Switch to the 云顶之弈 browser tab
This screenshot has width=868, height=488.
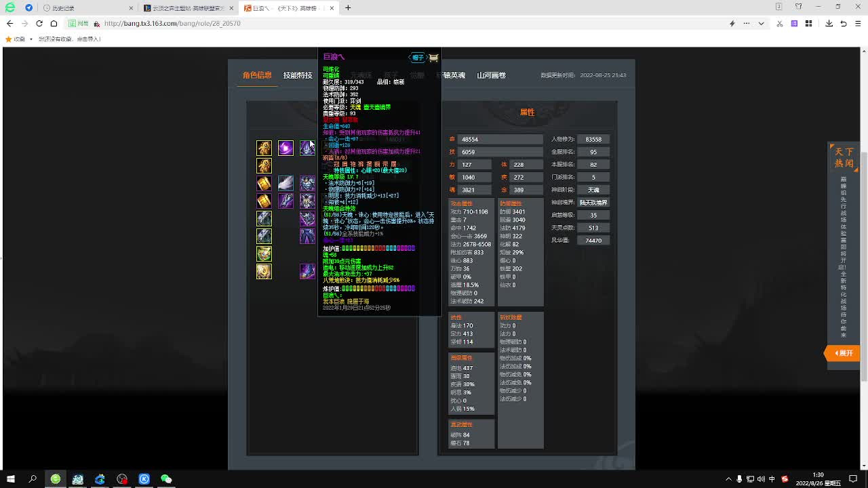coord(189,8)
